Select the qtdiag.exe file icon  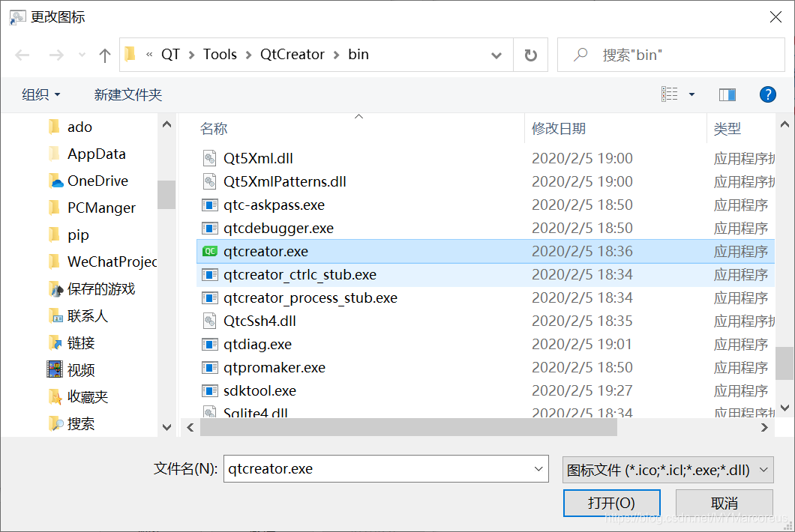209,345
